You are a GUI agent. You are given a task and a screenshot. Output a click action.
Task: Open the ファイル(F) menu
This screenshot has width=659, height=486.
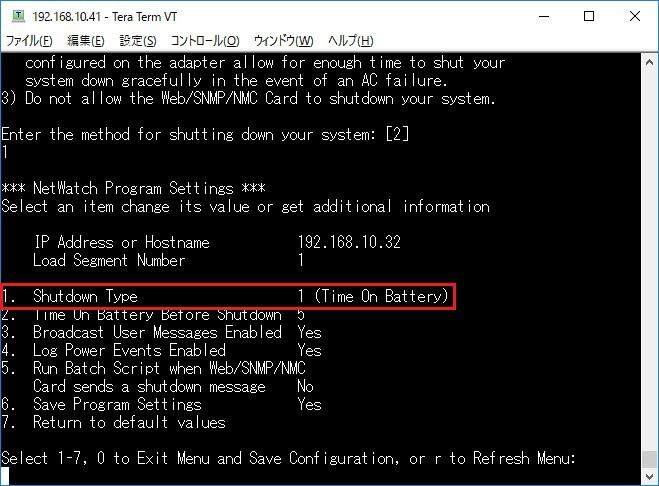click(x=29, y=41)
